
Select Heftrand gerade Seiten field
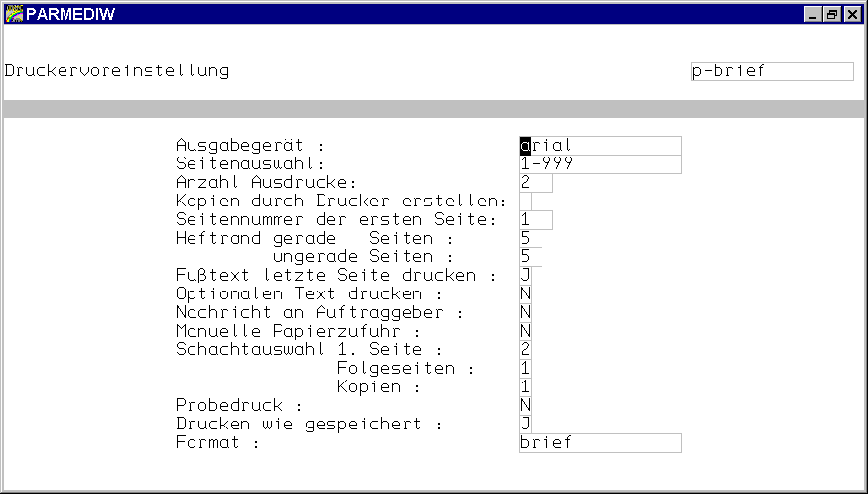[x=530, y=239]
